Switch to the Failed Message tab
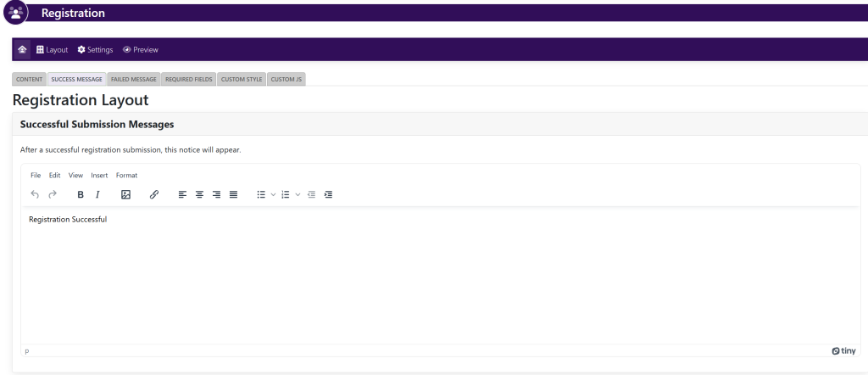The image size is (868, 375). (x=133, y=79)
